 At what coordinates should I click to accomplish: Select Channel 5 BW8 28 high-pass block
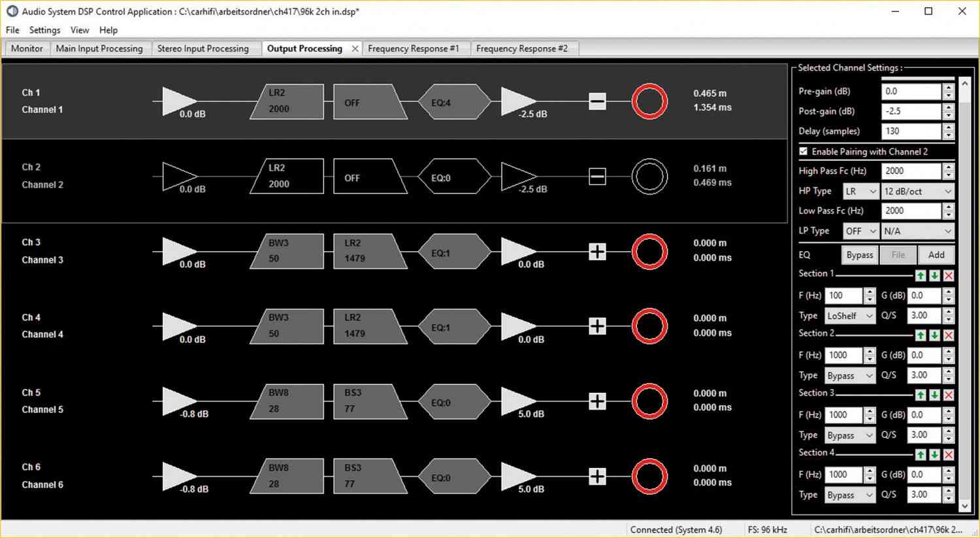(287, 401)
